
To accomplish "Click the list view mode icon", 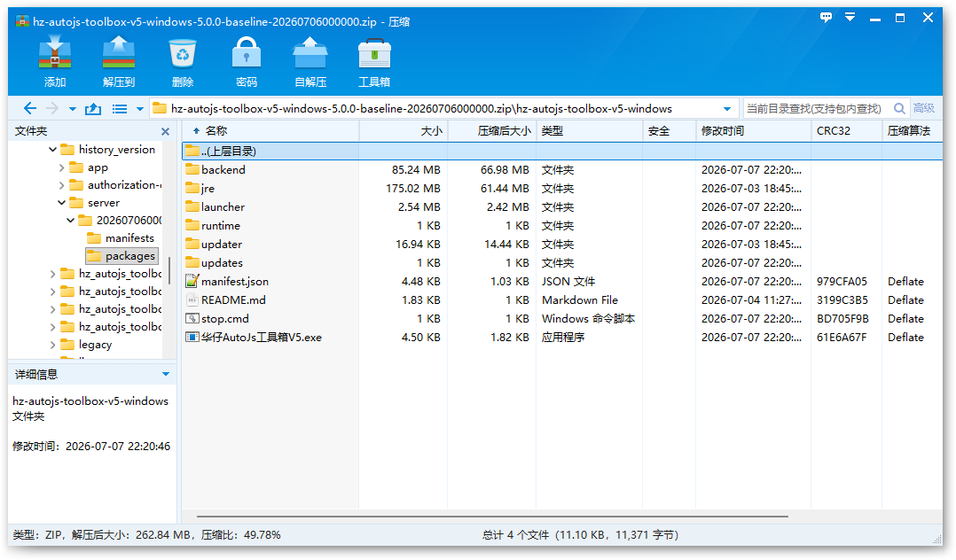I will pyautogui.click(x=120, y=109).
